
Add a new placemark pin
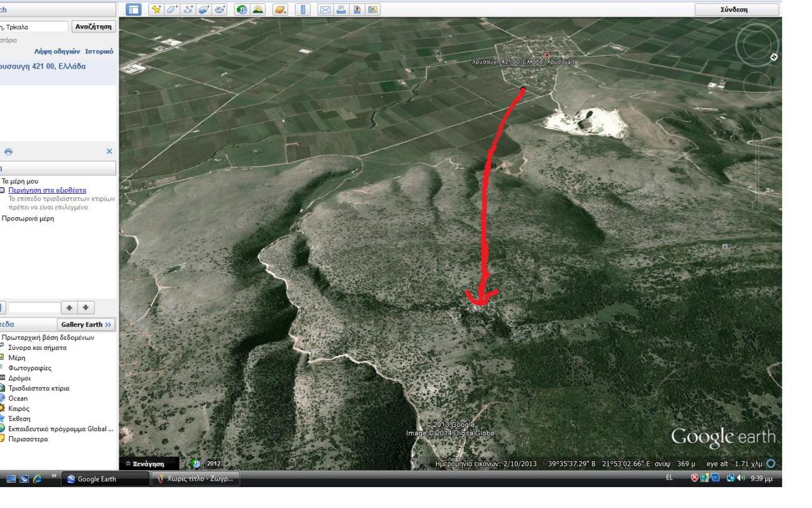(155, 10)
